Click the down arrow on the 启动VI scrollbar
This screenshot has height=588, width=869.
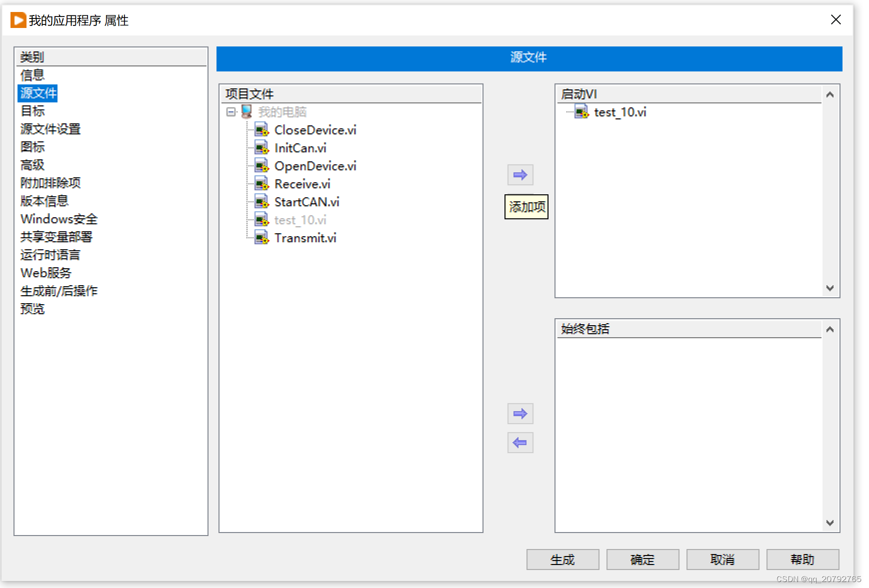click(x=829, y=288)
